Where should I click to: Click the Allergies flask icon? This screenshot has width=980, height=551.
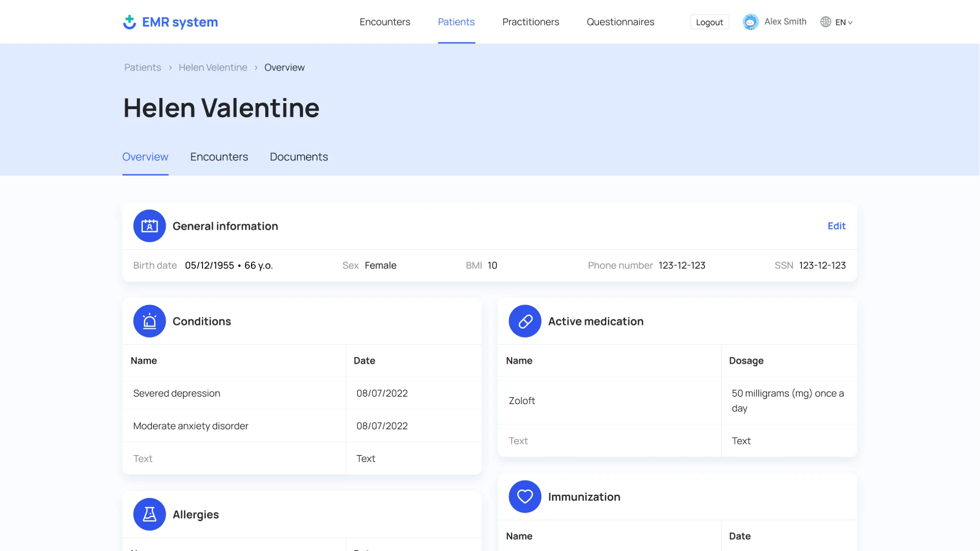click(149, 514)
